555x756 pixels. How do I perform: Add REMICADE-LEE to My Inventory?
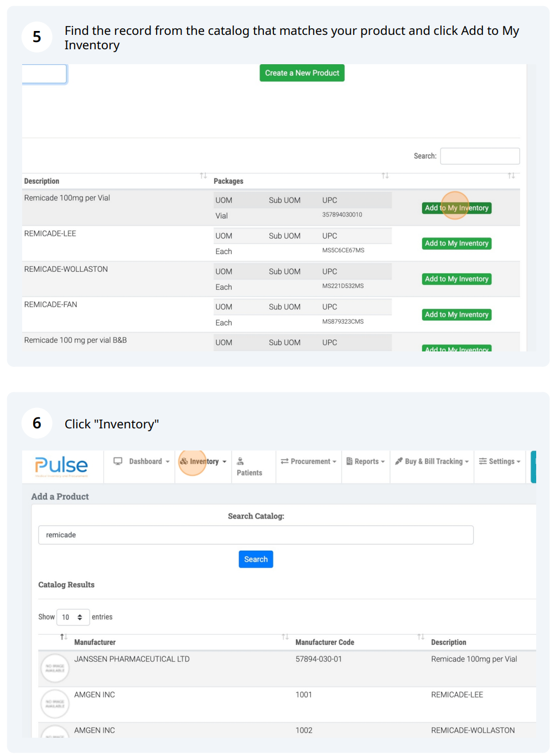(x=457, y=244)
